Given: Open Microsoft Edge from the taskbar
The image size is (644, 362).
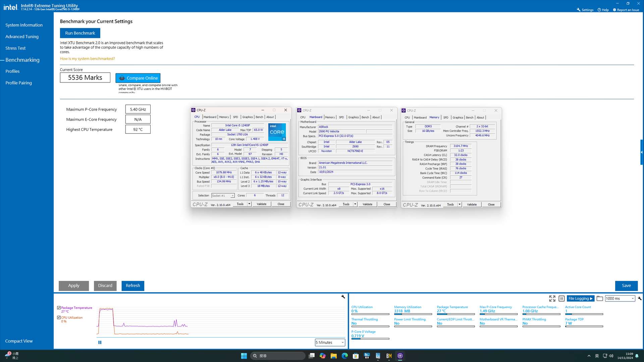Looking at the screenshot, I should coord(345,356).
